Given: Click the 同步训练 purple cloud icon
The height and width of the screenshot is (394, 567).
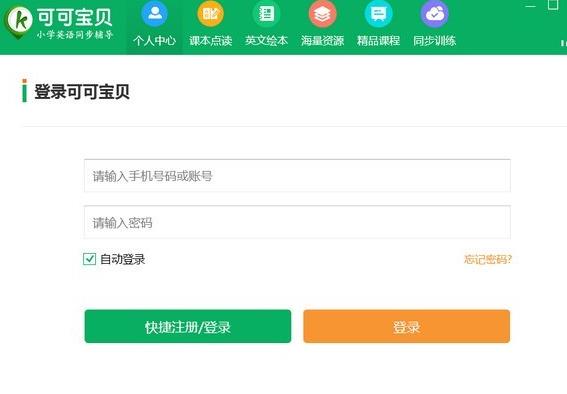Looking at the screenshot, I should tap(434, 14).
